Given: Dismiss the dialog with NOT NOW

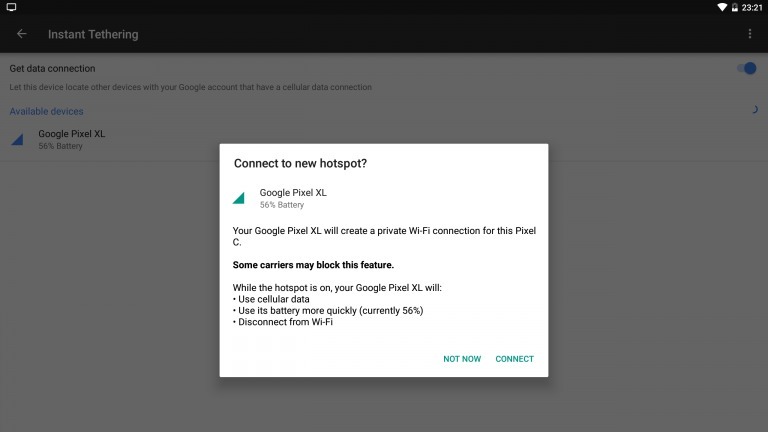Looking at the screenshot, I should [462, 359].
